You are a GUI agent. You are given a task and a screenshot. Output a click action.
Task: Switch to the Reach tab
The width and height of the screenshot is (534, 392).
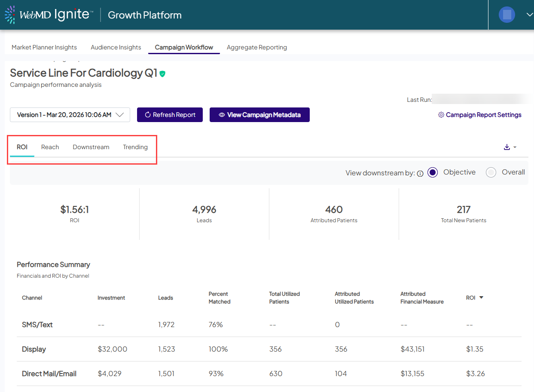50,147
